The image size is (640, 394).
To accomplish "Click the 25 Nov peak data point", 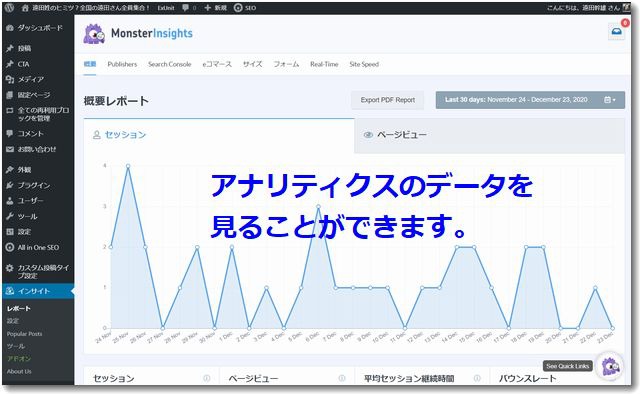I will pyautogui.click(x=128, y=166).
